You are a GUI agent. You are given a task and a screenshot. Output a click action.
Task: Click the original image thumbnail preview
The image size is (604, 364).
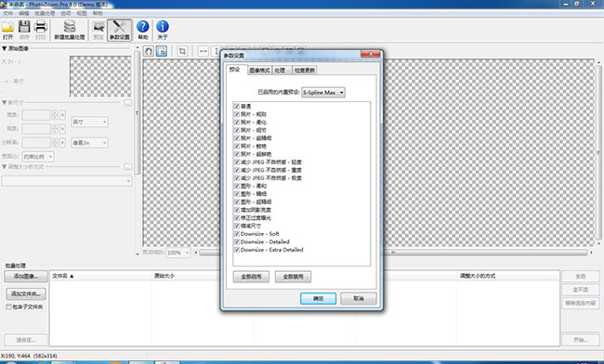pos(100,76)
